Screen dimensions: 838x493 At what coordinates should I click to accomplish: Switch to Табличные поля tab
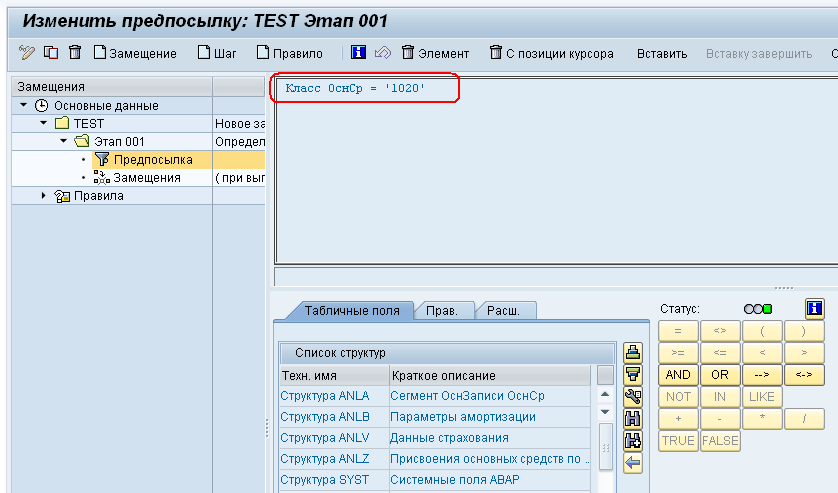352,311
